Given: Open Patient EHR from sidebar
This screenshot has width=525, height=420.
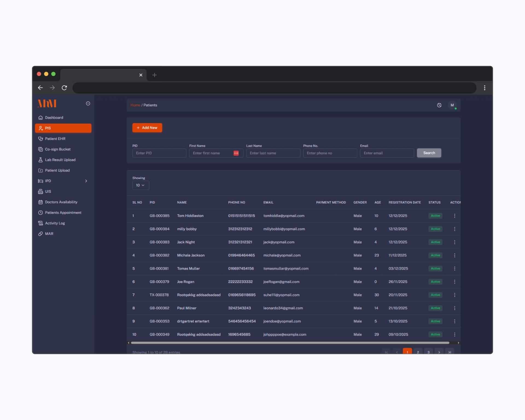Looking at the screenshot, I should click(x=55, y=139).
